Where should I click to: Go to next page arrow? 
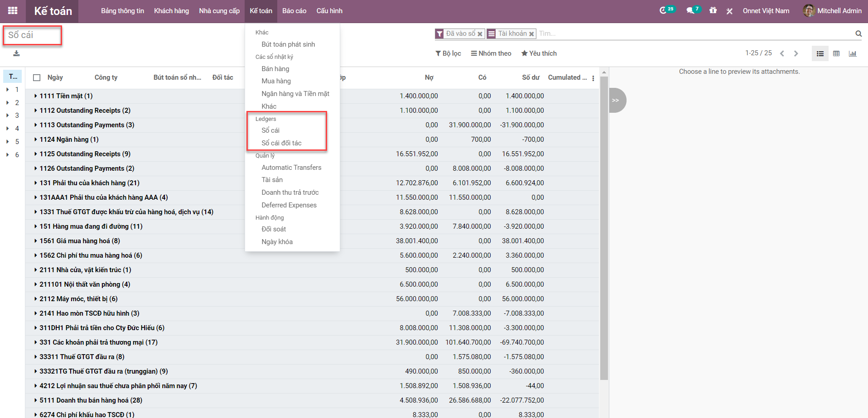coord(796,53)
